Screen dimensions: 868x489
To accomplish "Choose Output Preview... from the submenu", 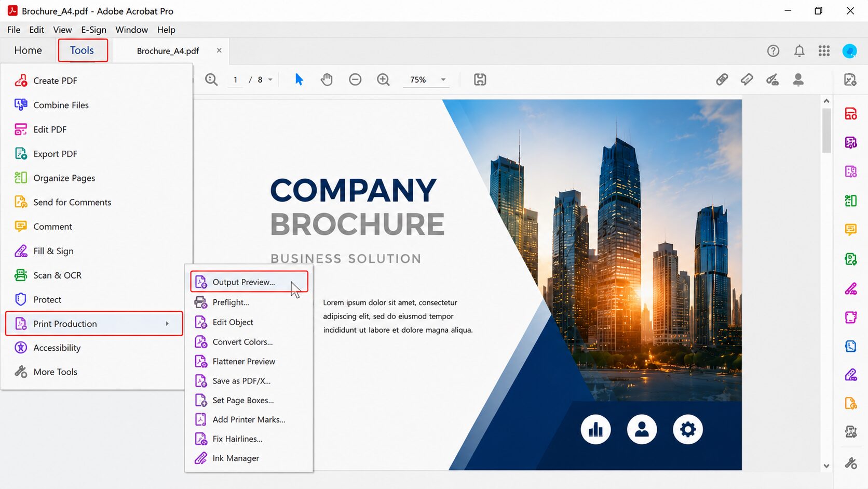I will [249, 282].
